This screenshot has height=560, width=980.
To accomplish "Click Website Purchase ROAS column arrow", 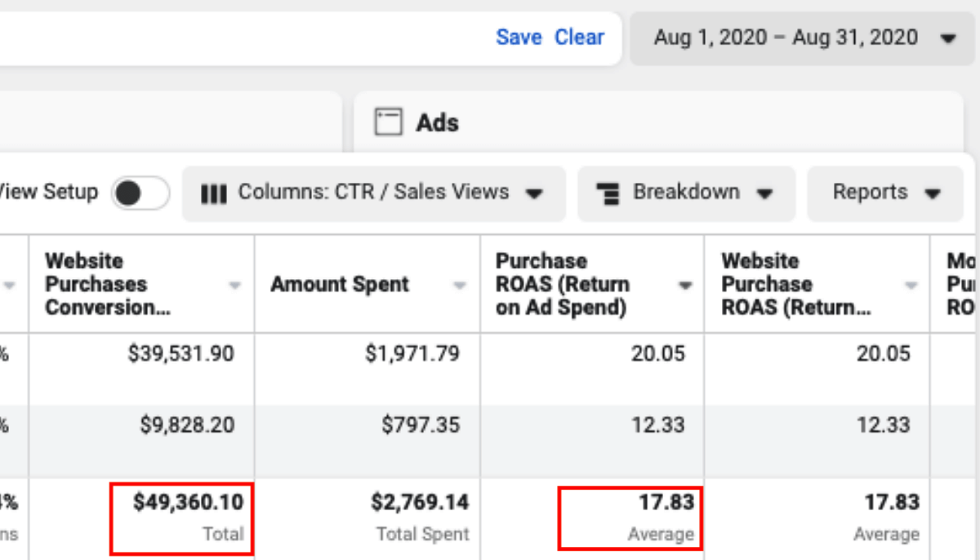I will coord(911,286).
